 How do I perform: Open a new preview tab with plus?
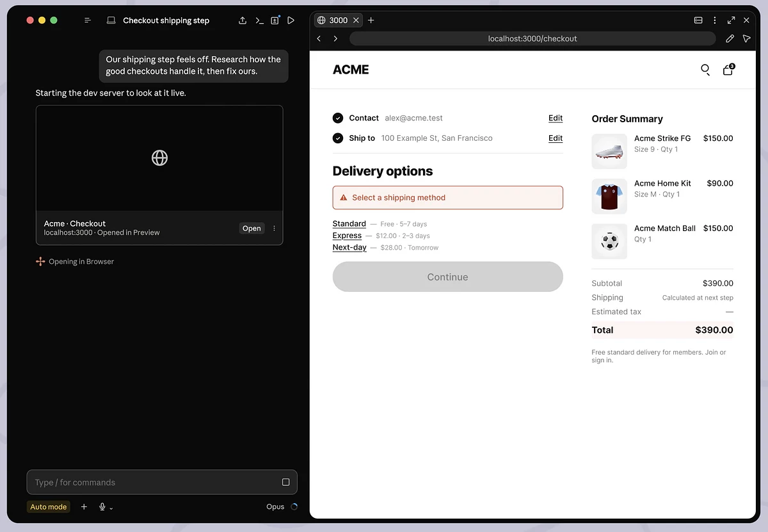tap(371, 20)
